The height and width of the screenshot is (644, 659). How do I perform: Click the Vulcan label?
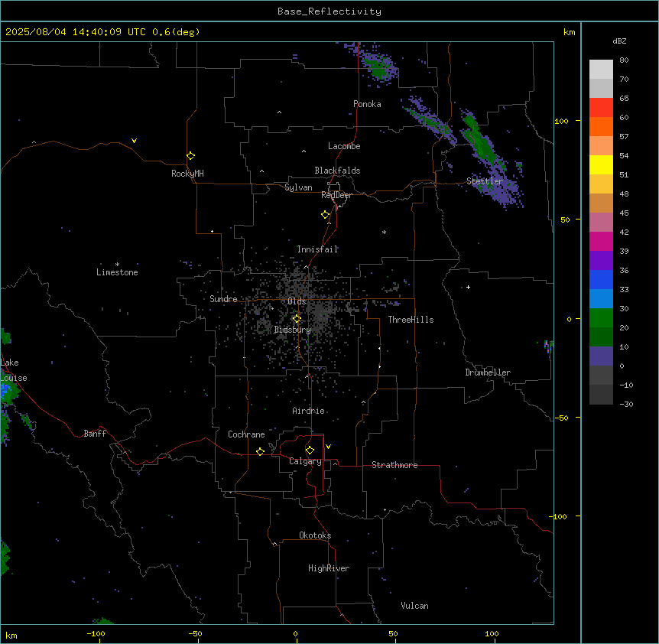point(415,606)
